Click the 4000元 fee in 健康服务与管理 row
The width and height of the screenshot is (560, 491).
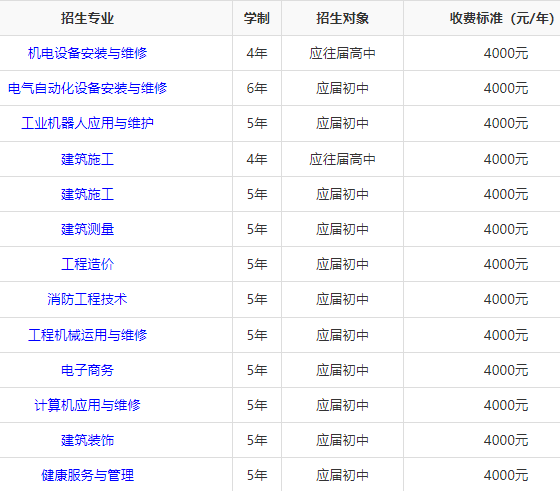click(506, 475)
